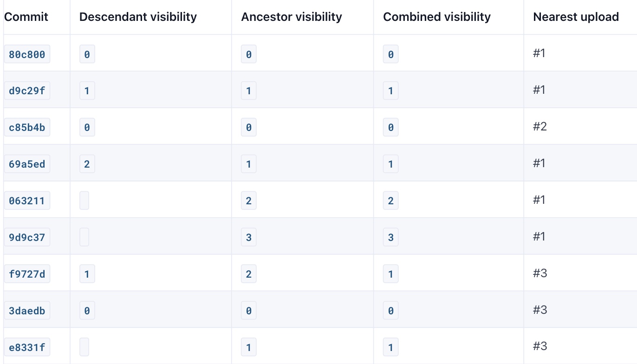Click the commit hash 80c800
The height and width of the screenshot is (364, 637).
27,55
